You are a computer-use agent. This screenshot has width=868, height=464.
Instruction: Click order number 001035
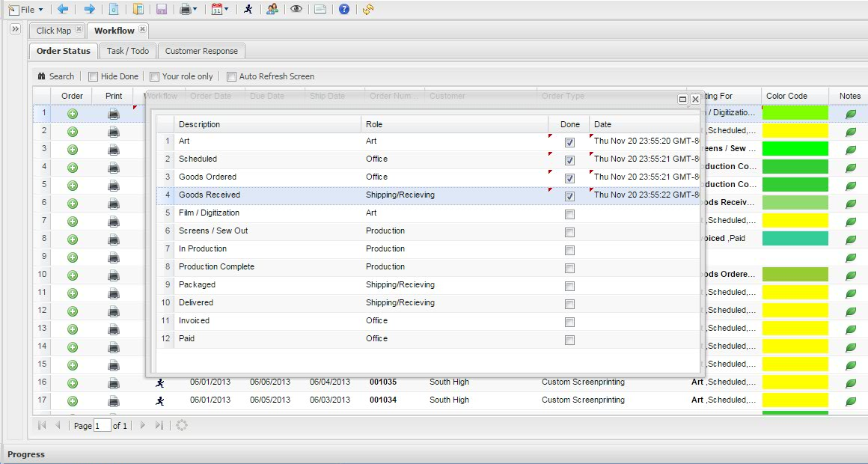383,382
